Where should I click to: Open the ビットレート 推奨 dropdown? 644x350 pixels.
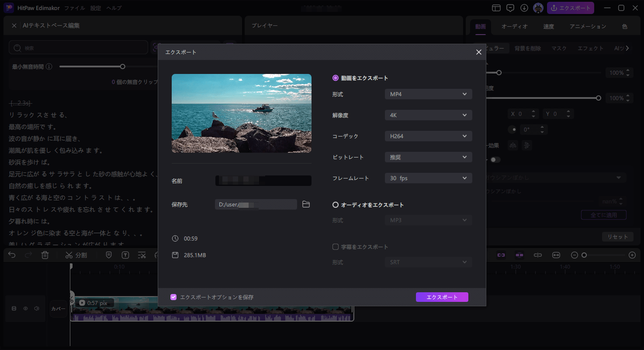(x=428, y=157)
